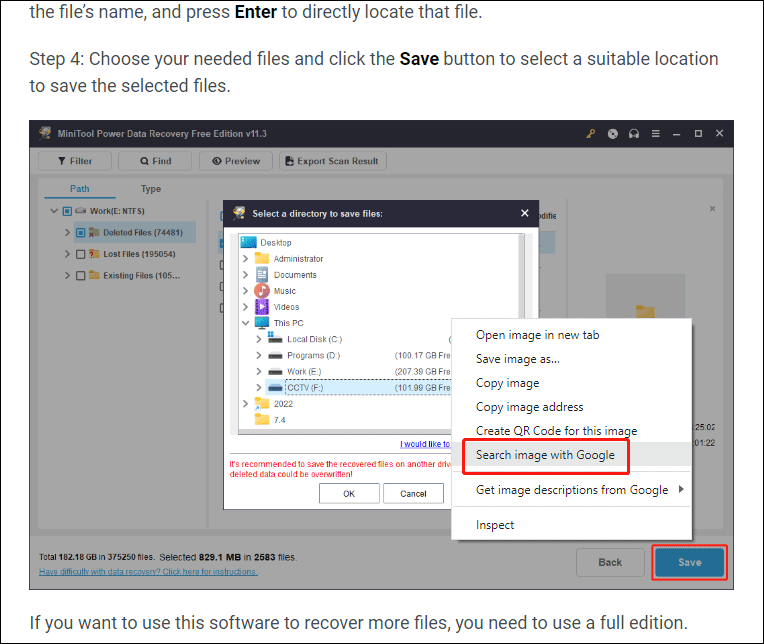The height and width of the screenshot is (644, 764).
Task: Expand the Deleted Files (74481) node
Action: pyautogui.click(x=67, y=232)
